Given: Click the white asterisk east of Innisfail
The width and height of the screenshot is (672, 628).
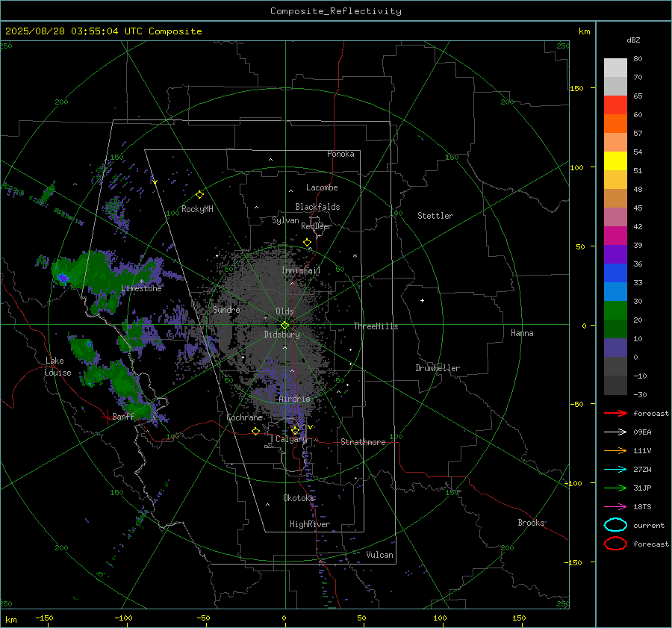Looking at the screenshot, I should [x=355, y=256].
